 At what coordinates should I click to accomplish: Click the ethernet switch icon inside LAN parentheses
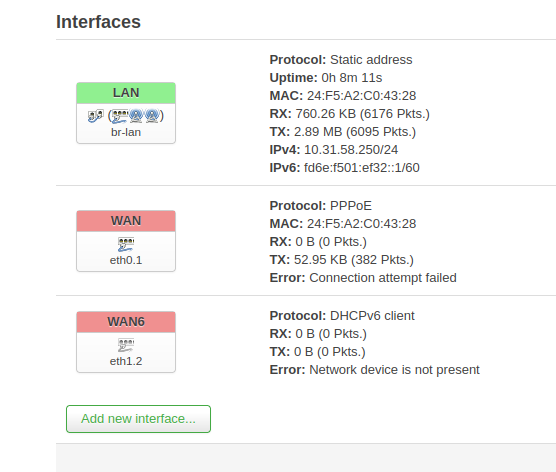[120, 116]
